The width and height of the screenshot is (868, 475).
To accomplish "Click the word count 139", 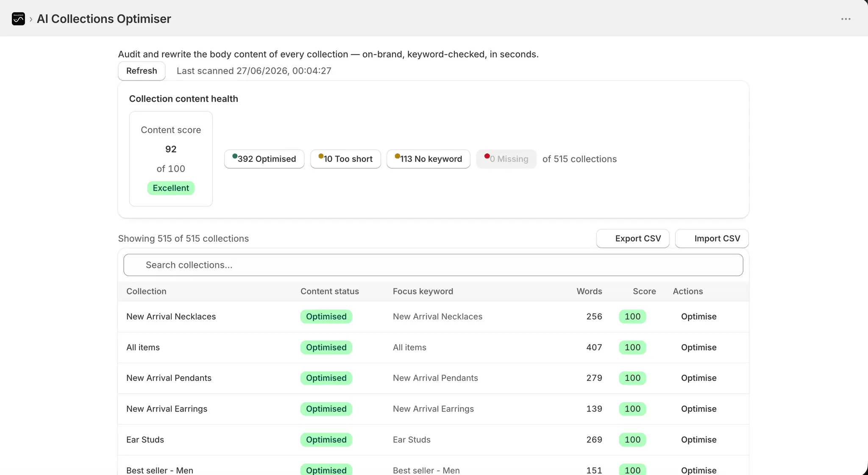I will (594, 409).
